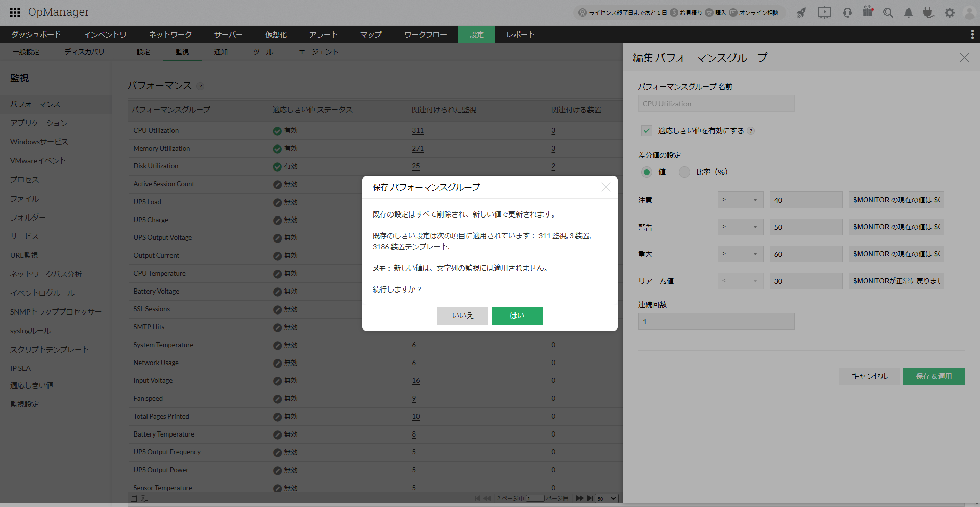Screen dimensions: 980x507
Task: Open the 注意 operator dropdown
Action: pyautogui.click(x=740, y=200)
